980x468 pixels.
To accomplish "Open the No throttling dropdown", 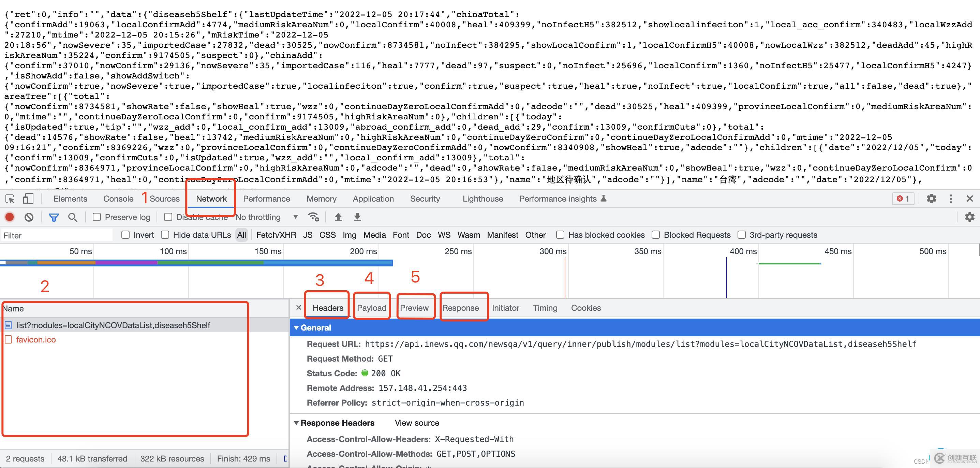I will coord(266,217).
